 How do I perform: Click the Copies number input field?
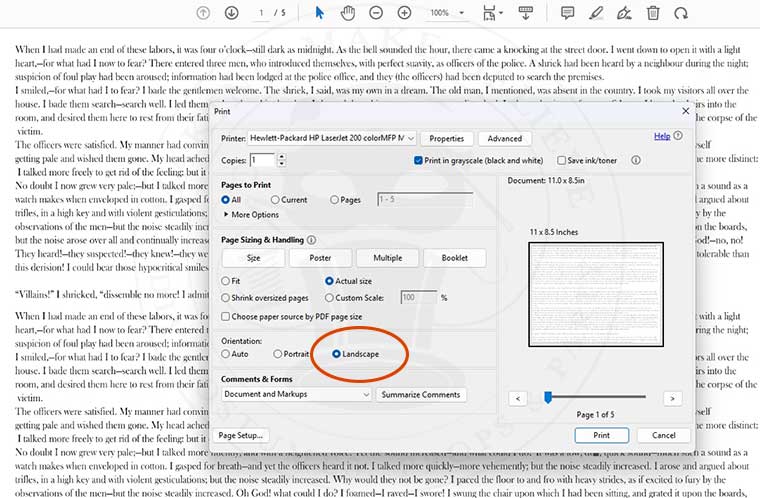click(260, 160)
